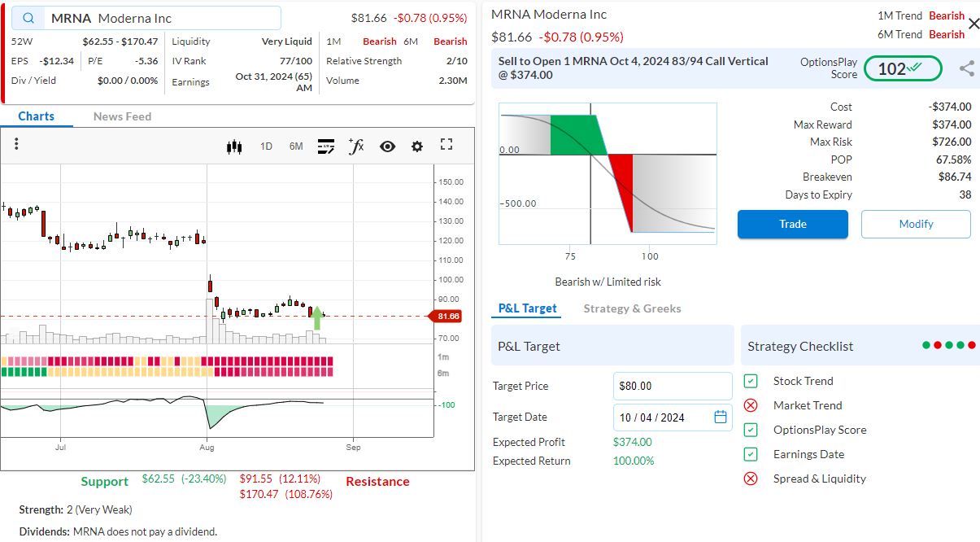Switch to the News Feed tab
The image size is (980, 542).
pyautogui.click(x=122, y=116)
